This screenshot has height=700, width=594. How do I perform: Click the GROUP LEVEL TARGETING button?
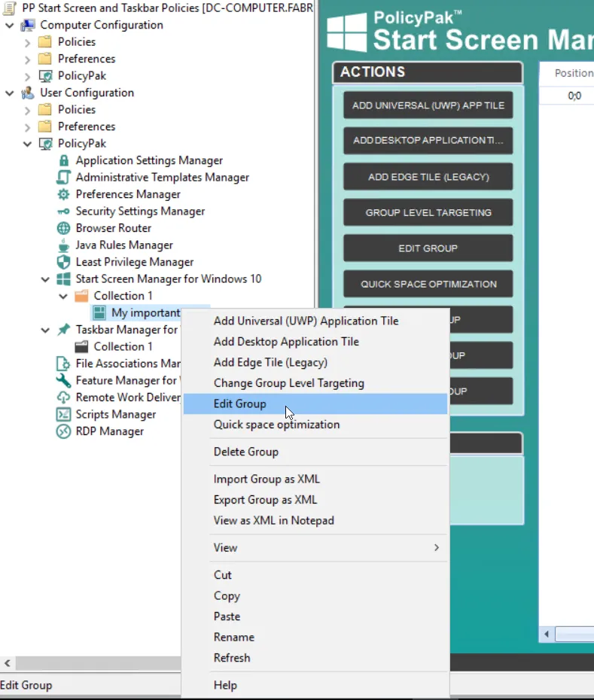[428, 212]
